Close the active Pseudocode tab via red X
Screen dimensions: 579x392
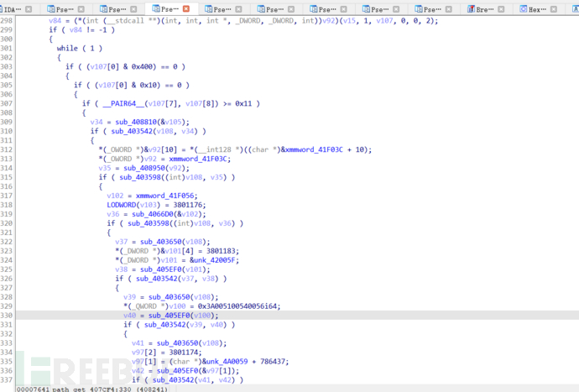[186, 8]
